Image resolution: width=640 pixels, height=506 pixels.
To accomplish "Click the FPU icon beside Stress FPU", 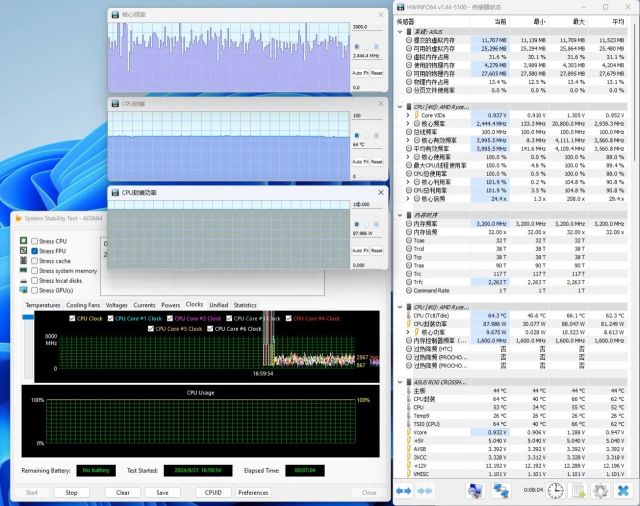I will pos(24,251).
